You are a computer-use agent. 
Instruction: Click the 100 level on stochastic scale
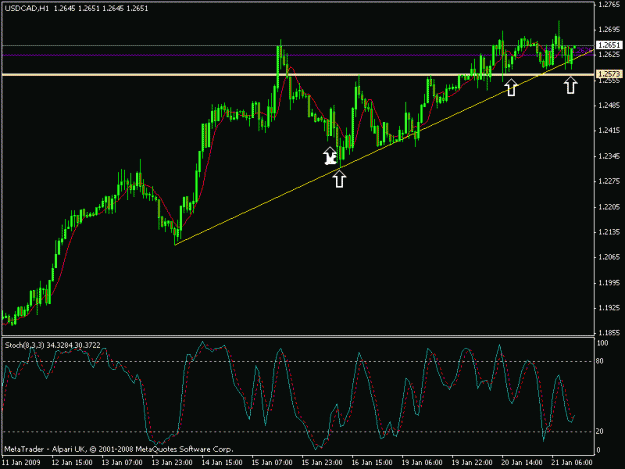pyautogui.click(x=603, y=343)
